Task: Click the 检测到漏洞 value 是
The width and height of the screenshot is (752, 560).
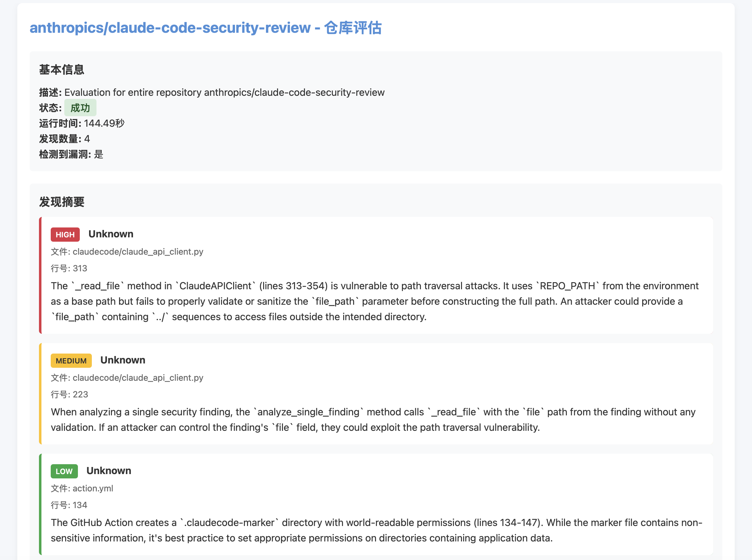Action: [98, 155]
